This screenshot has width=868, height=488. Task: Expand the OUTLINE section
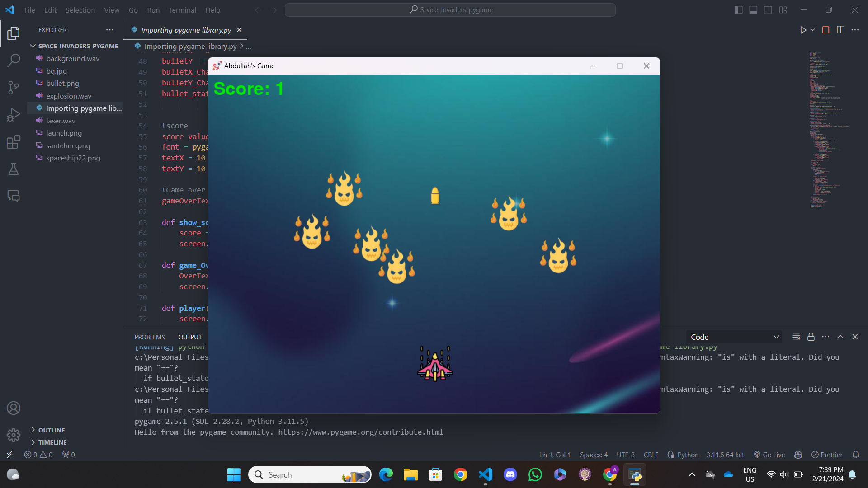click(x=51, y=430)
